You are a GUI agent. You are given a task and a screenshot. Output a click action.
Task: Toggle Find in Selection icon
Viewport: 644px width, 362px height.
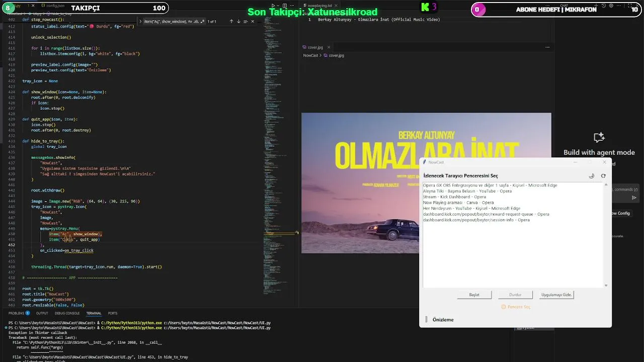[246, 22]
